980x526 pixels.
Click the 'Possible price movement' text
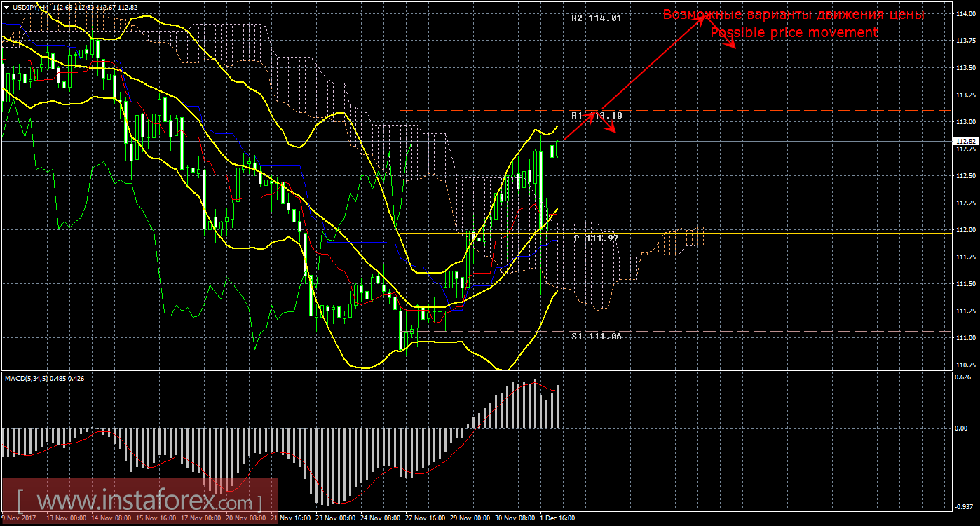tap(794, 33)
